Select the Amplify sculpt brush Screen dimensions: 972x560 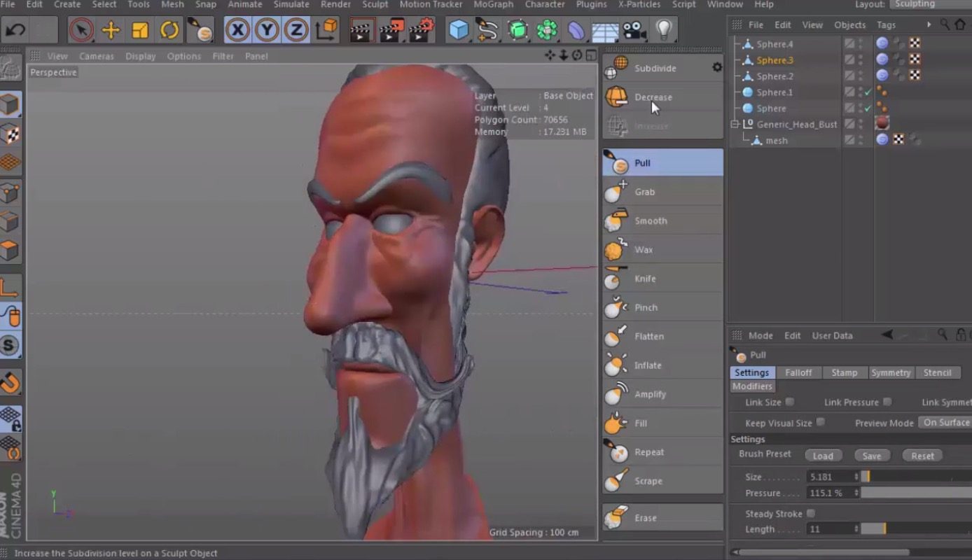click(662, 394)
